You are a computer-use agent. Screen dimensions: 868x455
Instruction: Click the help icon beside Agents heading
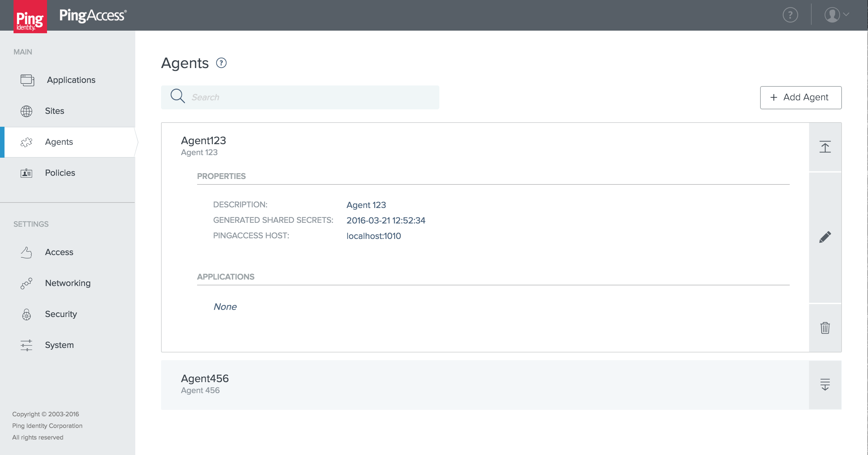(x=221, y=63)
